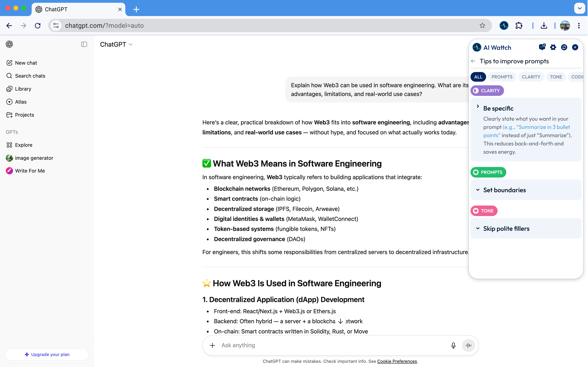Close the AI Wattch panel
The height and width of the screenshot is (367, 588).
pyautogui.click(x=575, y=47)
